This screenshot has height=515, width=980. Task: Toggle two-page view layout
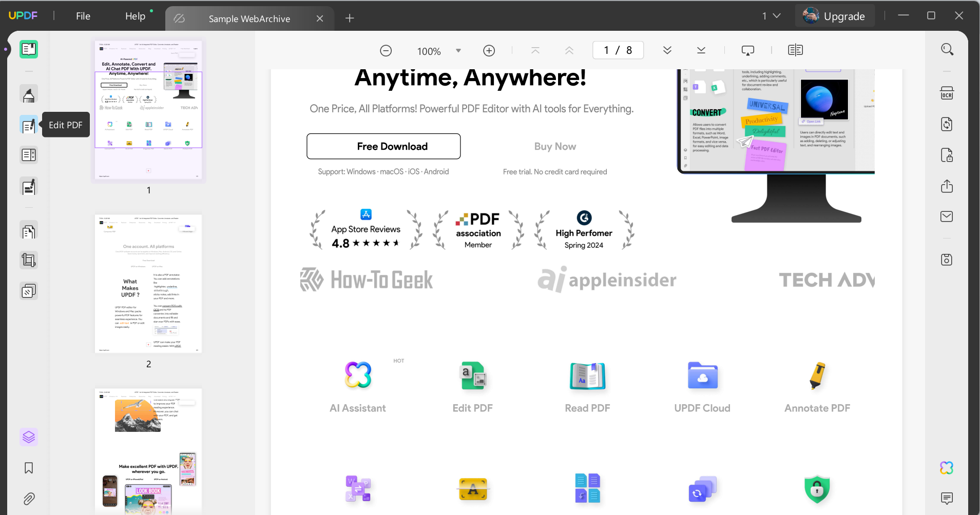click(x=796, y=50)
